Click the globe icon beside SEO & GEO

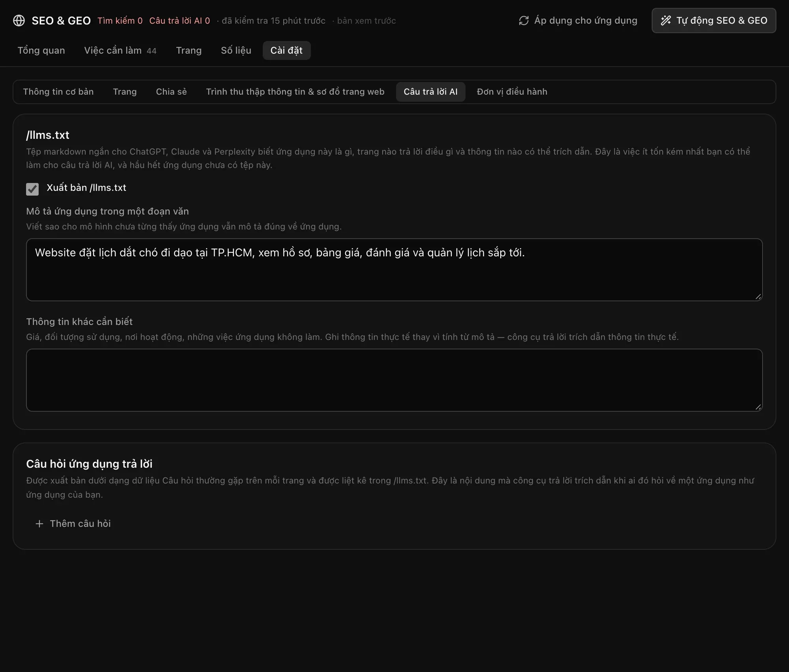tap(19, 21)
